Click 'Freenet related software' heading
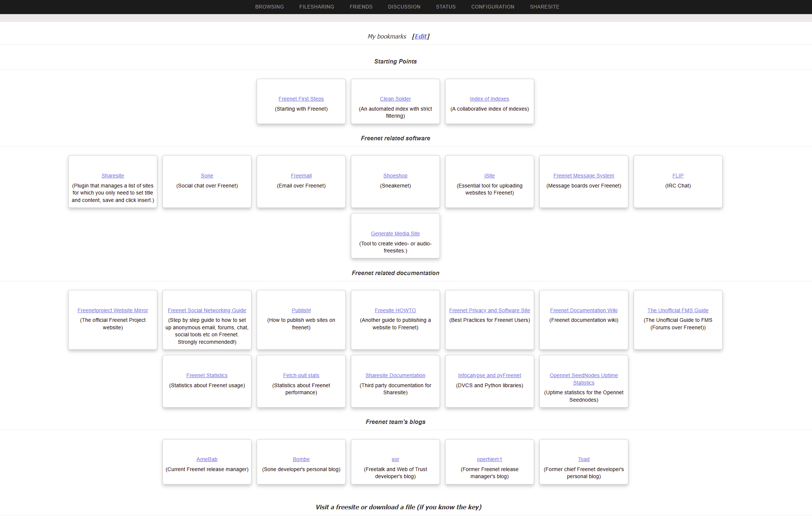 pyautogui.click(x=395, y=138)
